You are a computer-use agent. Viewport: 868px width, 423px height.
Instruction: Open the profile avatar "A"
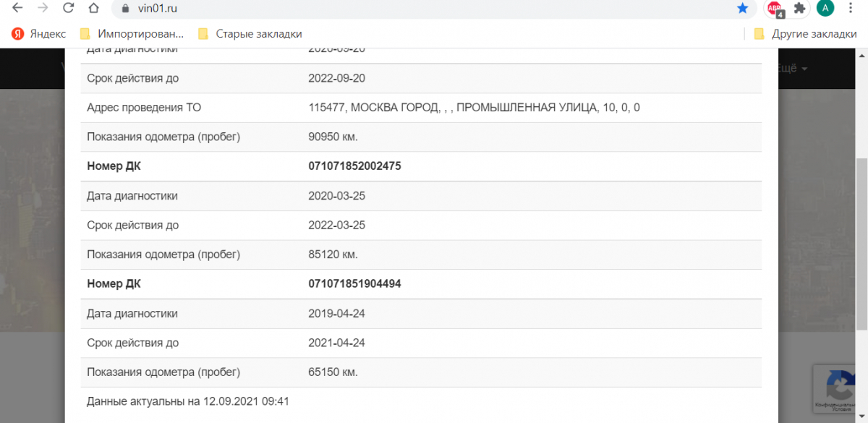825,9
